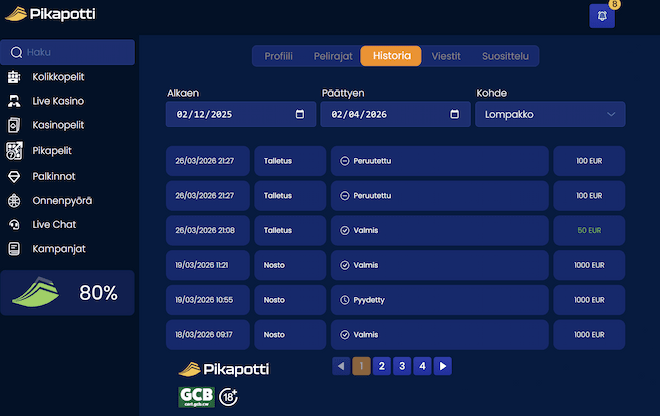
Task: Click the Pikapotti logo in header
Action: click(x=50, y=14)
